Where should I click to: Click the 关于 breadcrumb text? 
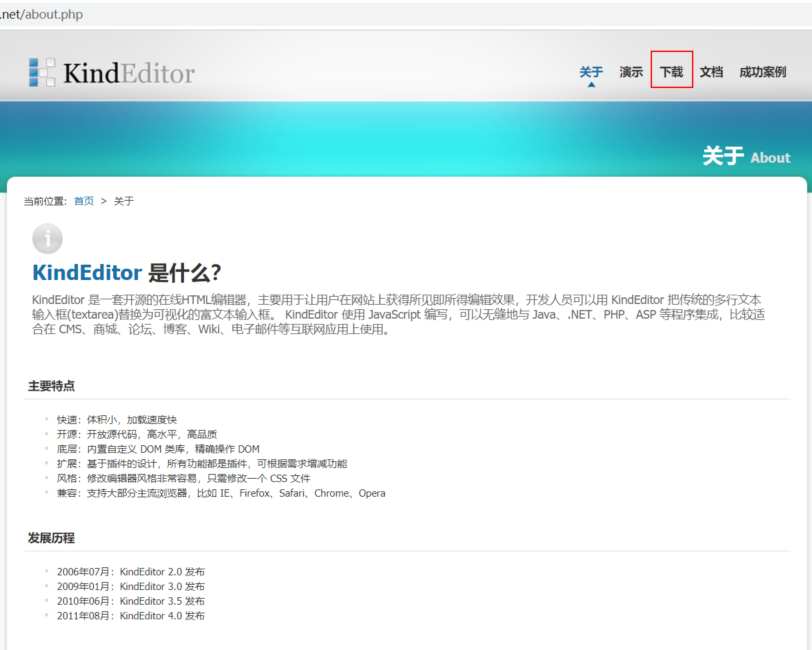[x=124, y=201]
